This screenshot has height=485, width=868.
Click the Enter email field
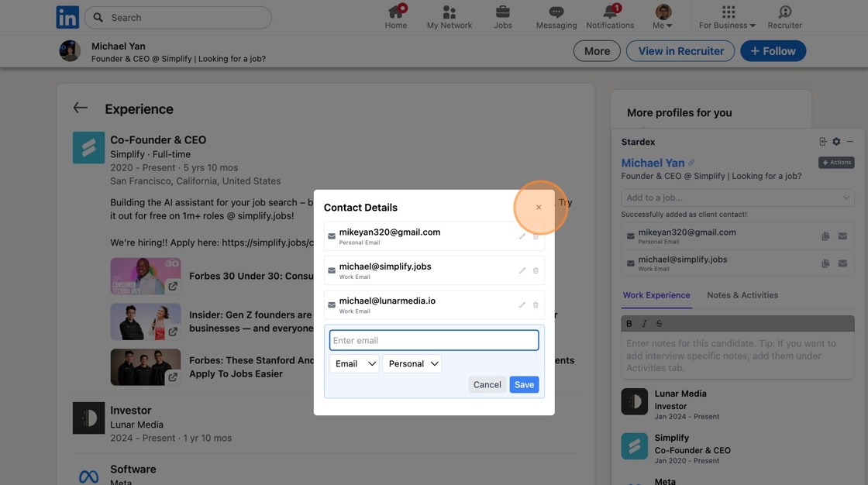click(x=434, y=340)
